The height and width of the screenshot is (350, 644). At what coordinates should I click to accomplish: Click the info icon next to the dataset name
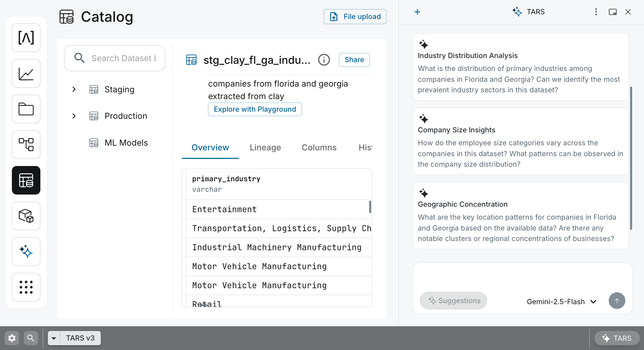[x=324, y=60]
